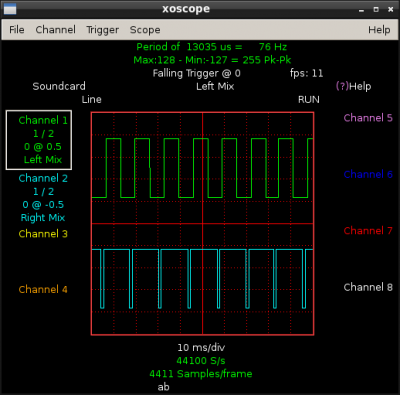Screen dimensions: 400x395
Task: Click the (?)Help text link
Action: click(353, 86)
